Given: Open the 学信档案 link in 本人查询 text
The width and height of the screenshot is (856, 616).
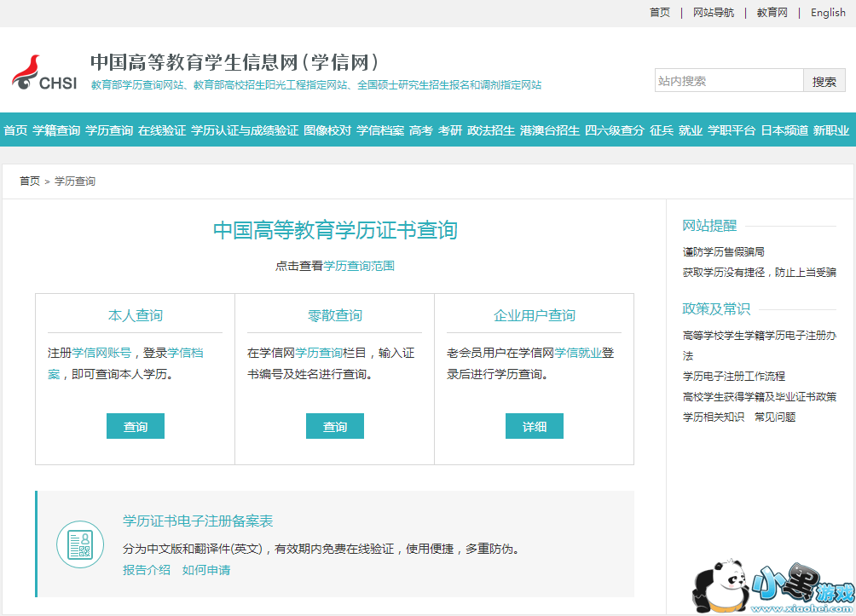Looking at the screenshot, I should click(x=185, y=353).
